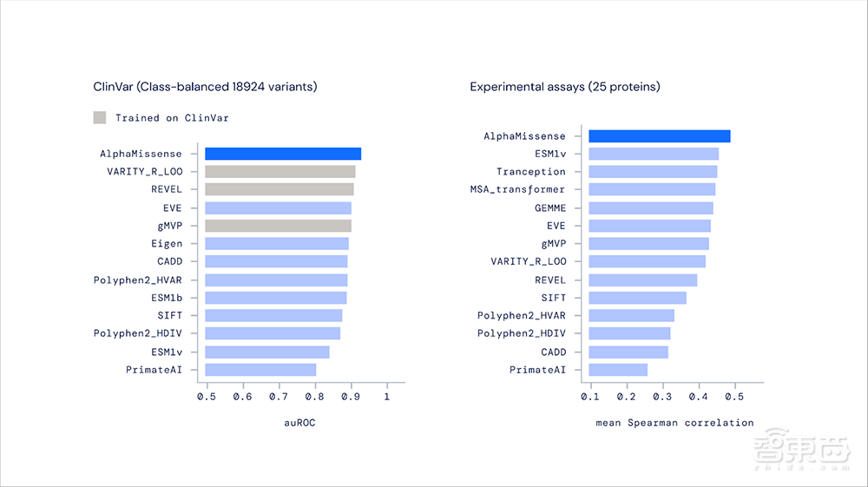Image resolution: width=868 pixels, height=487 pixels.
Task: Click the dark blue AlphaMissense bar in assays chart
Action: point(660,136)
